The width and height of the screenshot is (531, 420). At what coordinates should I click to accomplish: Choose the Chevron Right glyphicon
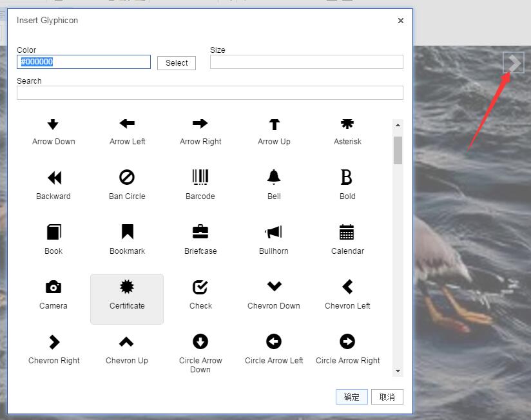point(54,351)
